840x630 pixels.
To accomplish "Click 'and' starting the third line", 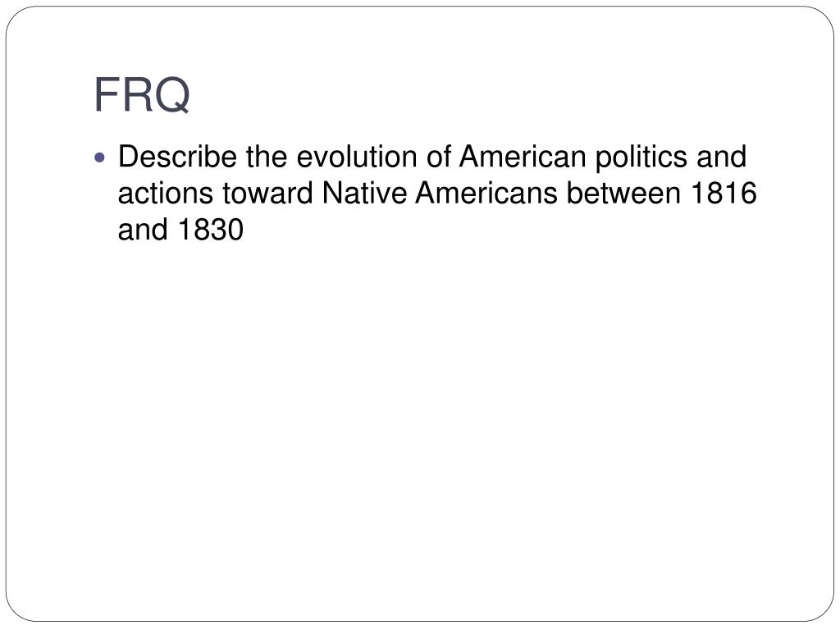I will coord(143,230).
